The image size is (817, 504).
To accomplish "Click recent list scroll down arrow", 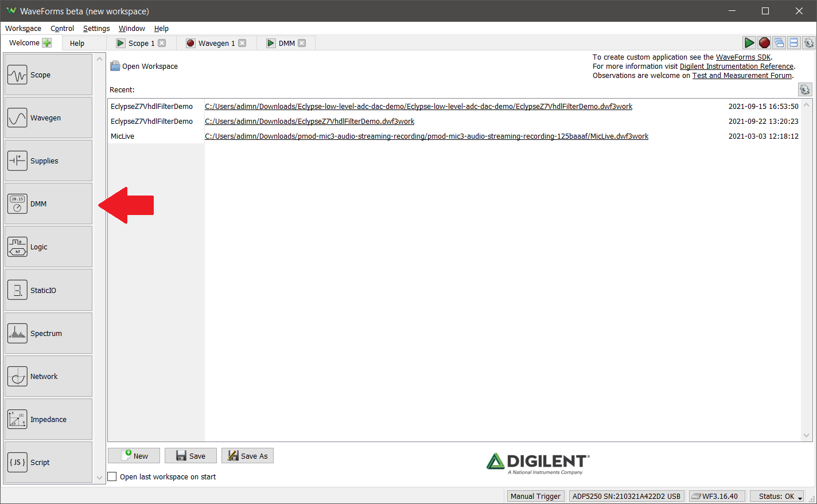I will click(806, 435).
